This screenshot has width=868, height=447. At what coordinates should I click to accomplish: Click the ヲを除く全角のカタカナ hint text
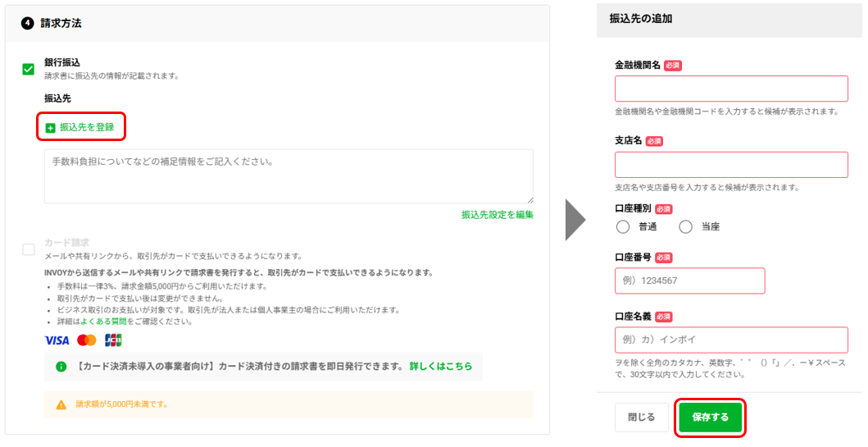point(730,368)
